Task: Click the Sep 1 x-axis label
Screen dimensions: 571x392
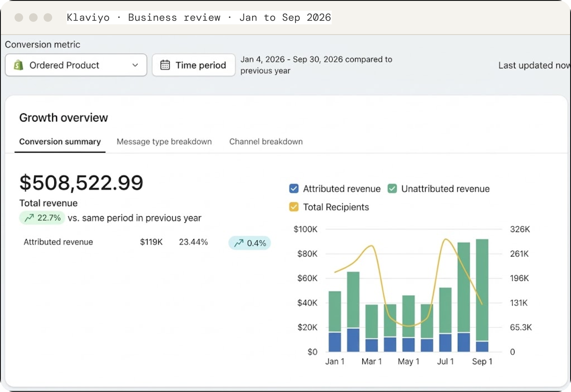Action: (x=482, y=362)
